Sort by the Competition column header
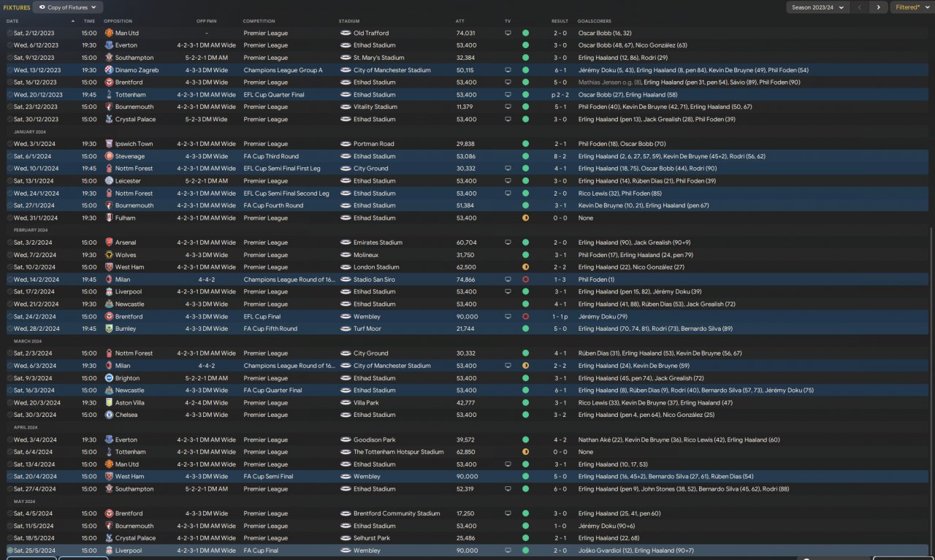This screenshot has width=935, height=560. [259, 21]
